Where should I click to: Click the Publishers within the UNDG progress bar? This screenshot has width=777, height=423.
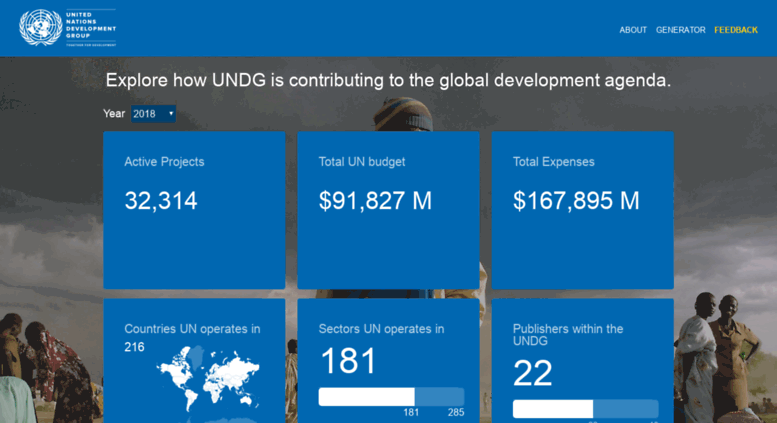pyautogui.click(x=586, y=409)
